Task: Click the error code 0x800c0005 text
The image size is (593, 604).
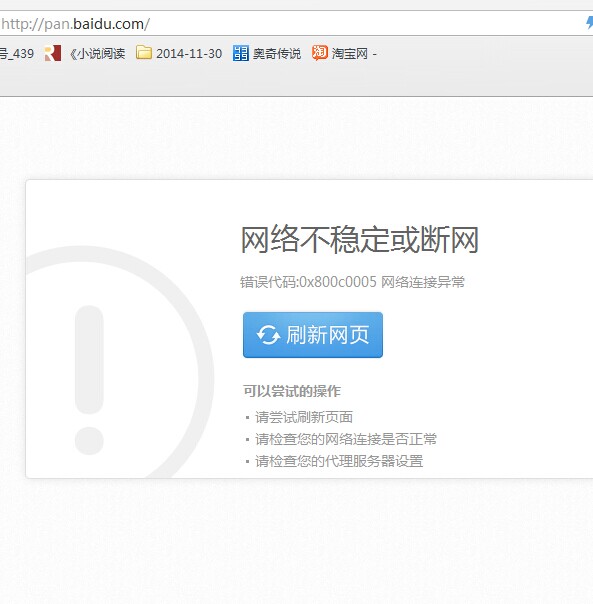Action: 338,282
